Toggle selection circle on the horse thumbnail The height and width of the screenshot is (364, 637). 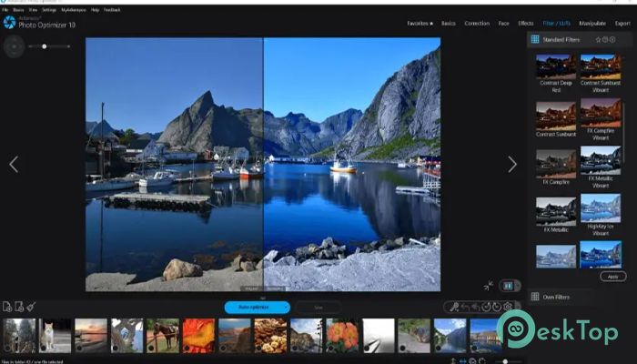[x=151, y=349]
